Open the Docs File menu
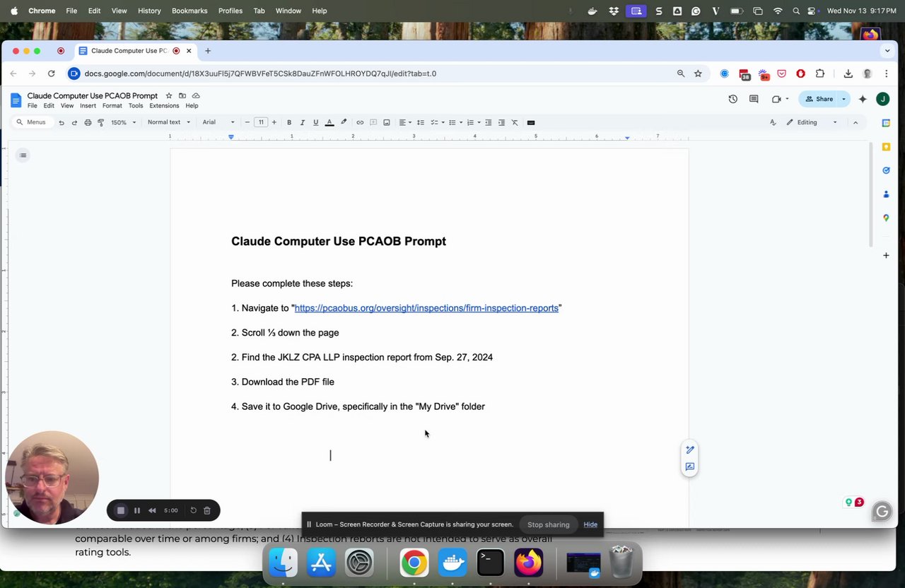Image resolution: width=905 pixels, height=588 pixels. 33,106
